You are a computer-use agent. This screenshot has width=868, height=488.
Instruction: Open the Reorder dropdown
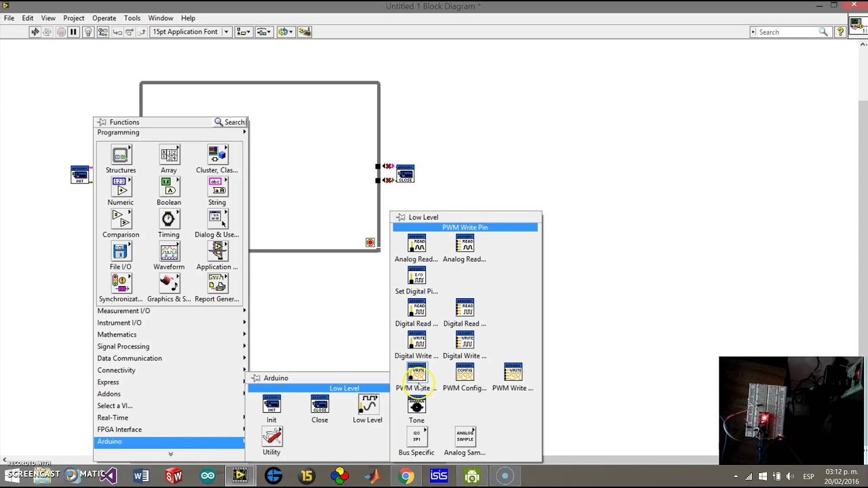point(285,32)
